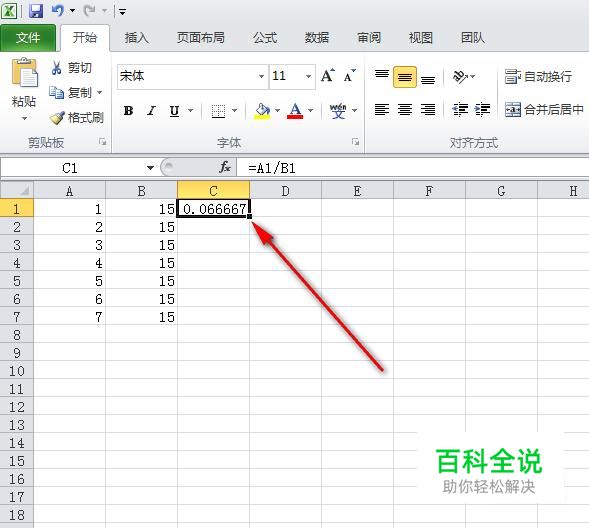This screenshot has height=528, width=589.
Task: Toggle align text right
Action: [x=428, y=110]
